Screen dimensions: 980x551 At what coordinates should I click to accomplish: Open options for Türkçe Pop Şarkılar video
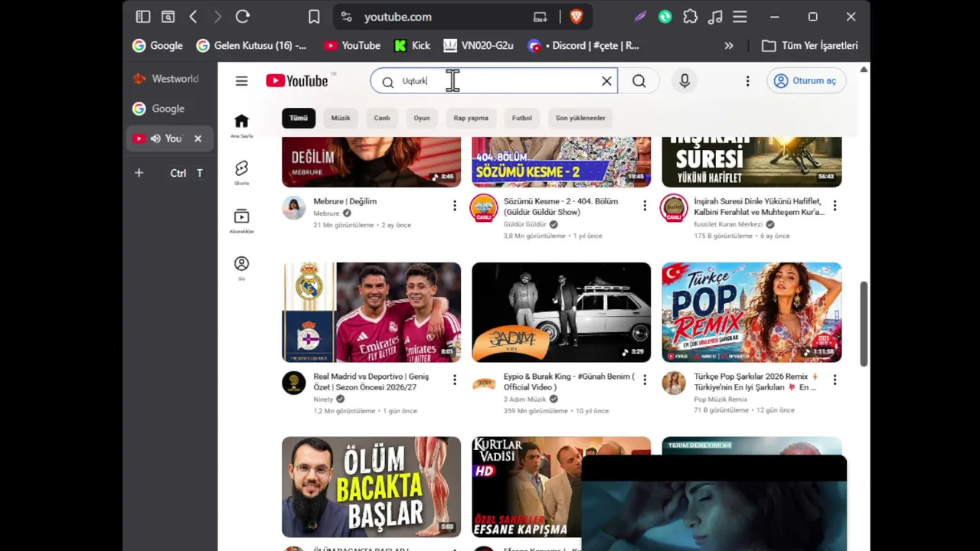[x=835, y=380]
